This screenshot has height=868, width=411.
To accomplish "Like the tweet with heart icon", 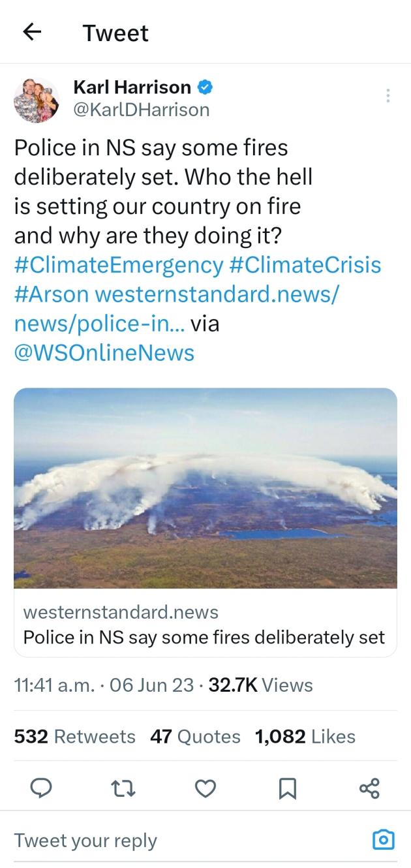I will tap(205, 788).
